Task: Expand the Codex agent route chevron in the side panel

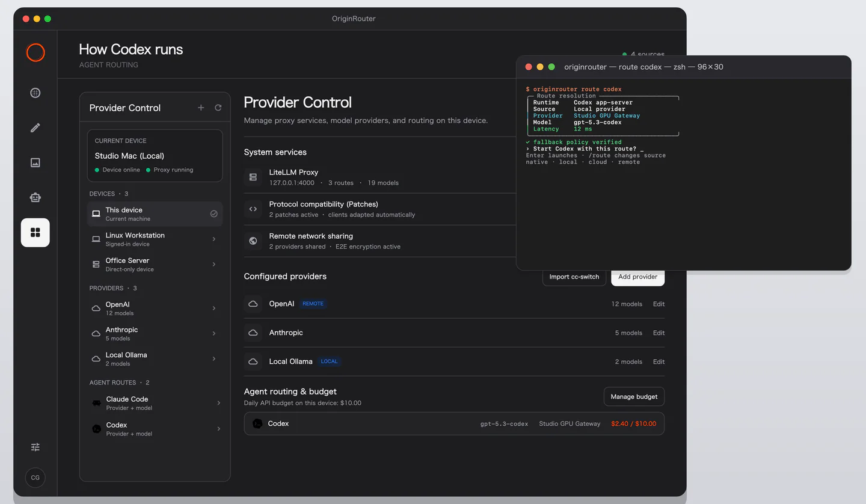Action: 218,429
